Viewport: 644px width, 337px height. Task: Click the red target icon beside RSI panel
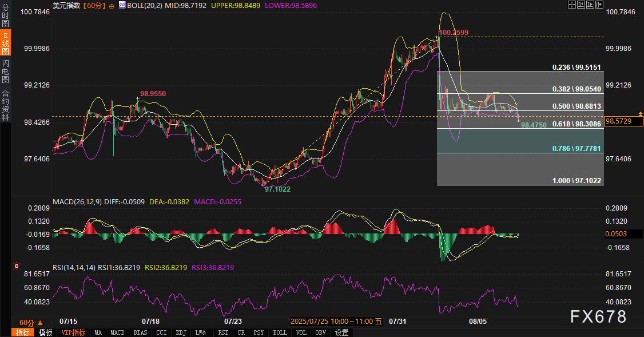[x=17, y=267]
